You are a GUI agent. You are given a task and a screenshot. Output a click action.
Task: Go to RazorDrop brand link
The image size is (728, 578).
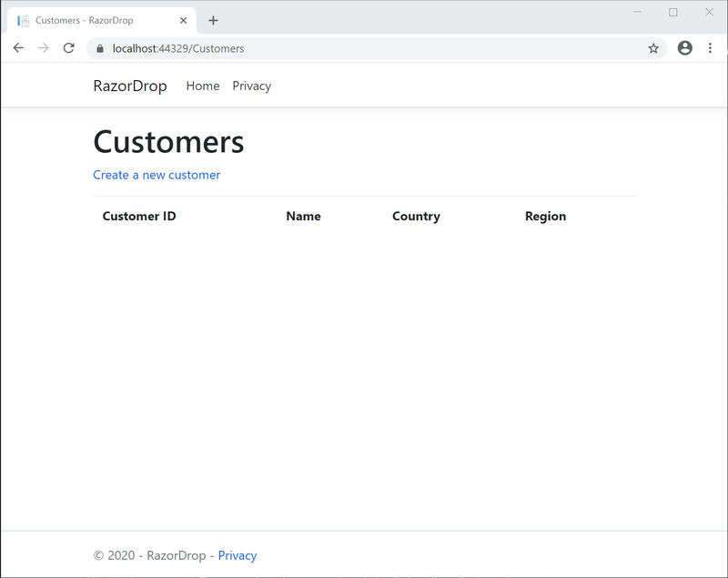point(130,86)
